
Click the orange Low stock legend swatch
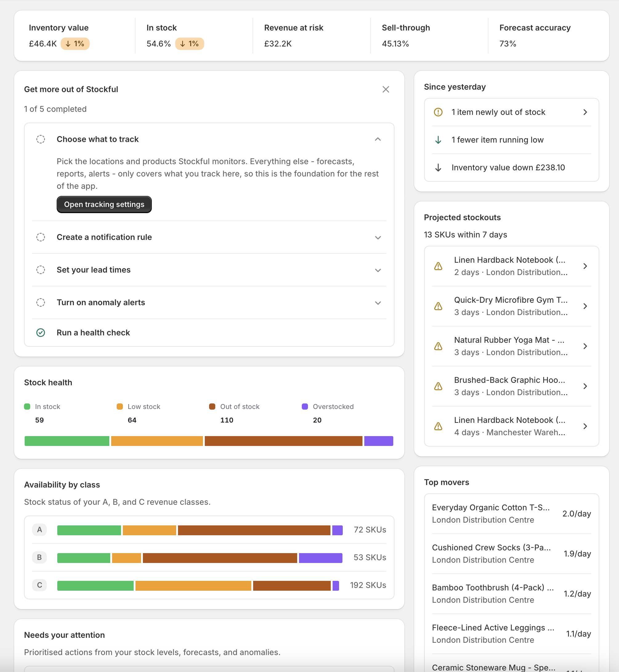(119, 407)
